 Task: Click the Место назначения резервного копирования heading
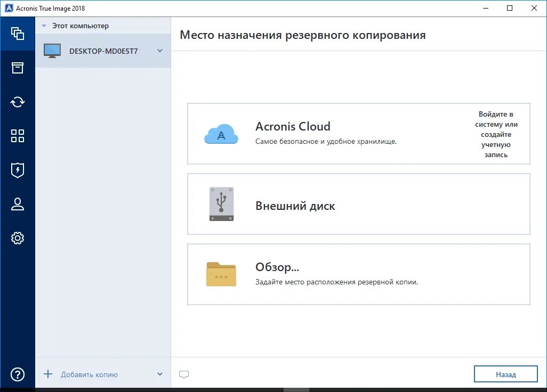[x=302, y=35]
